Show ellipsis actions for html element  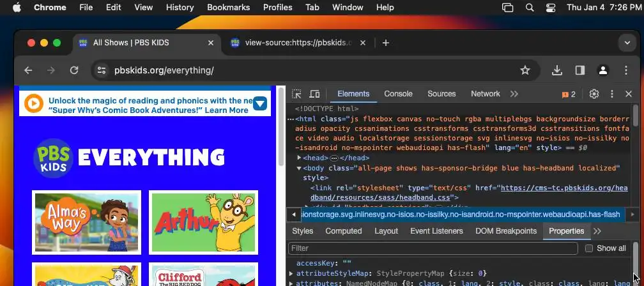pyautogui.click(x=290, y=119)
